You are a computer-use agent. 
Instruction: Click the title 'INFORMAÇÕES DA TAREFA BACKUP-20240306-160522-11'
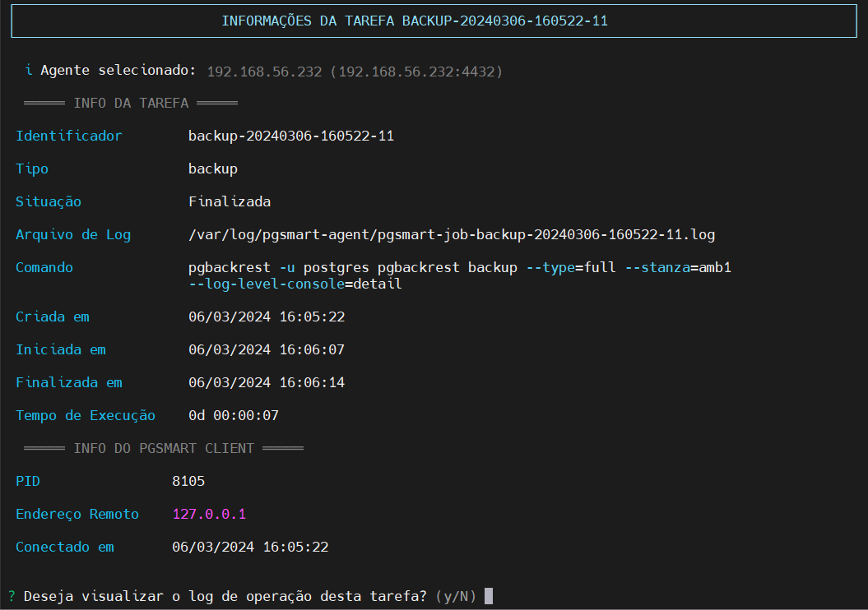pos(415,21)
